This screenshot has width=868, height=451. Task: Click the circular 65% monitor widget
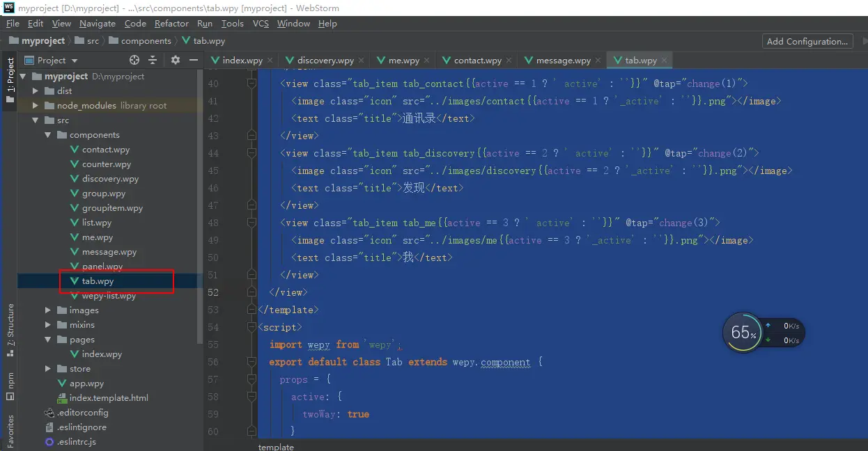tap(743, 333)
